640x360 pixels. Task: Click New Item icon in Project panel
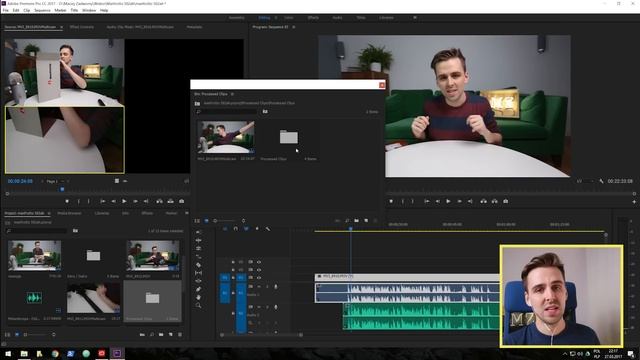pyautogui.click(x=171, y=334)
